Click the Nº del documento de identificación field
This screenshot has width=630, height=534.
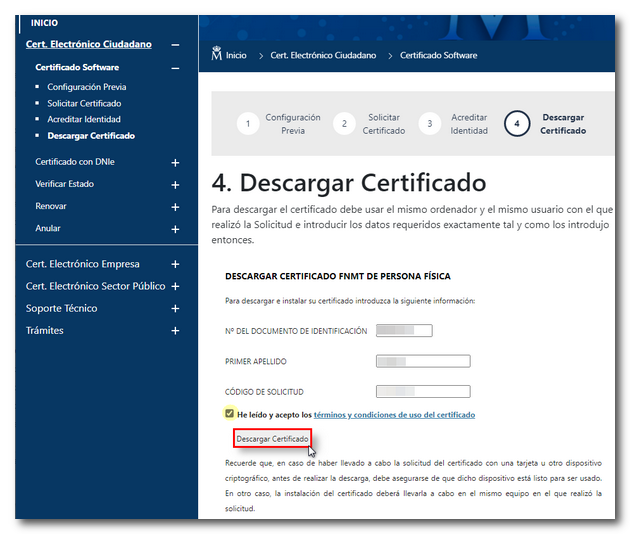[x=403, y=331]
